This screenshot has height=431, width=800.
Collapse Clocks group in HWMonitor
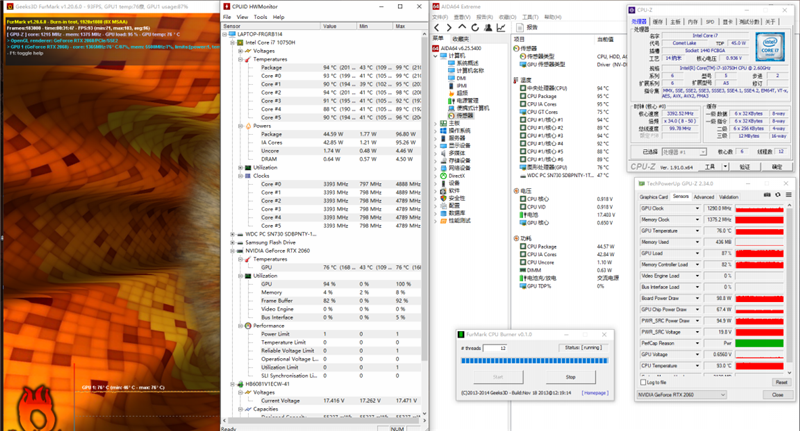pyautogui.click(x=240, y=175)
